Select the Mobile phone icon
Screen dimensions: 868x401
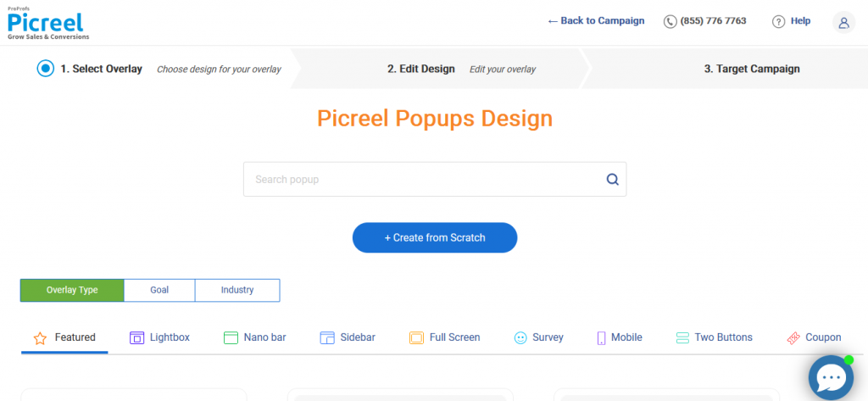[x=601, y=338]
